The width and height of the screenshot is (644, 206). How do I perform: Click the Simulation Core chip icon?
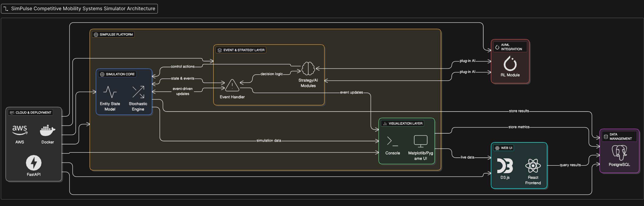coord(102,74)
